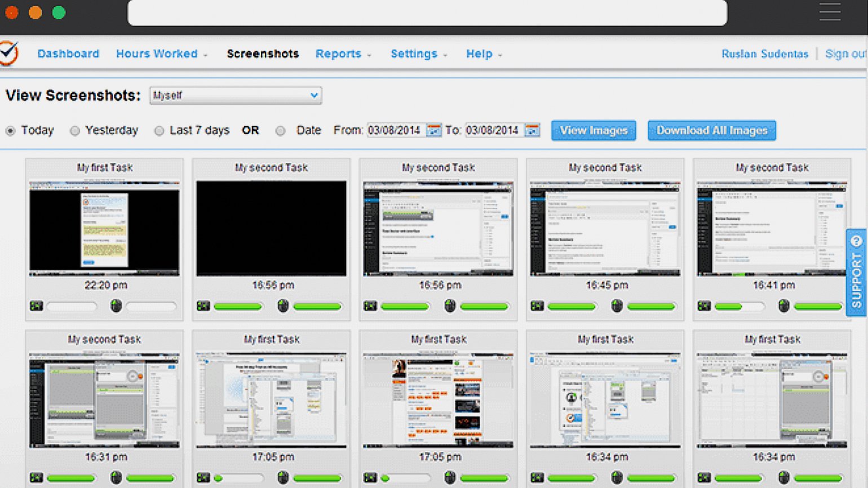Open the 22:20 pm My first Task thumbnail
Viewport: 868px width, 488px height.
point(104,228)
